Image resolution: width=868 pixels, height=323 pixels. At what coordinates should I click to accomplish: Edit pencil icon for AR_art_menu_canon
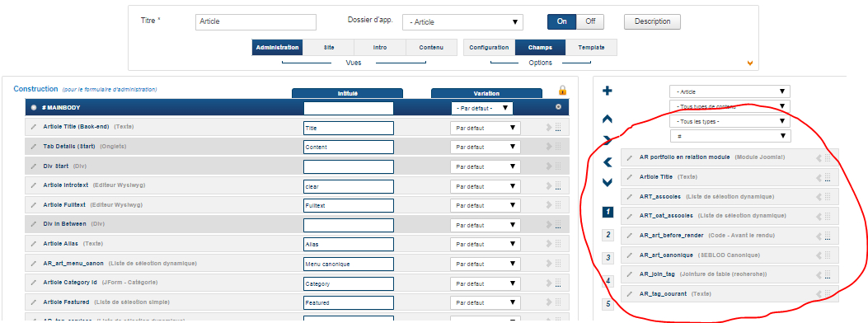[x=34, y=264]
